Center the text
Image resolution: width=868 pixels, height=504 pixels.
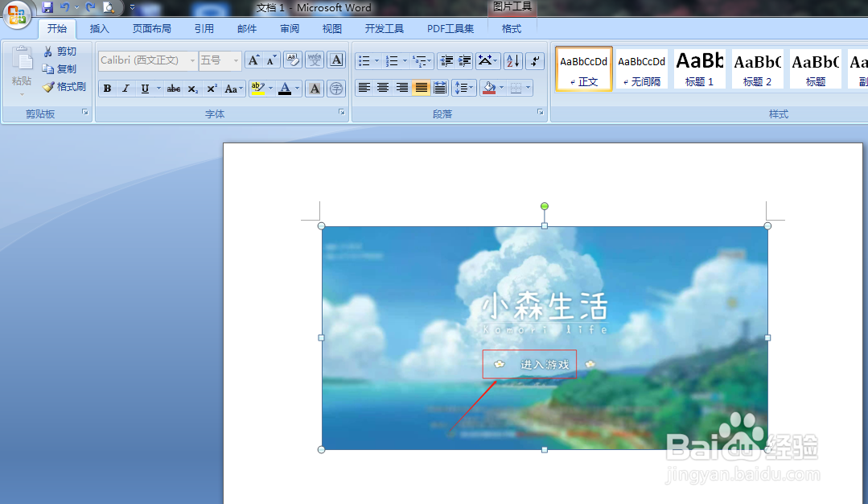coord(383,88)
